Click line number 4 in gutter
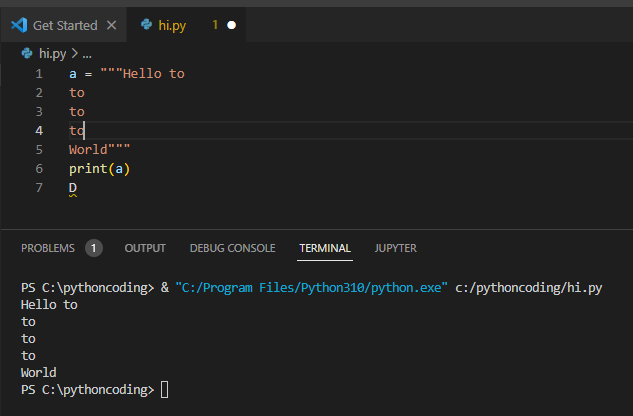Screen dimensions: 633x416 [39, 130]
